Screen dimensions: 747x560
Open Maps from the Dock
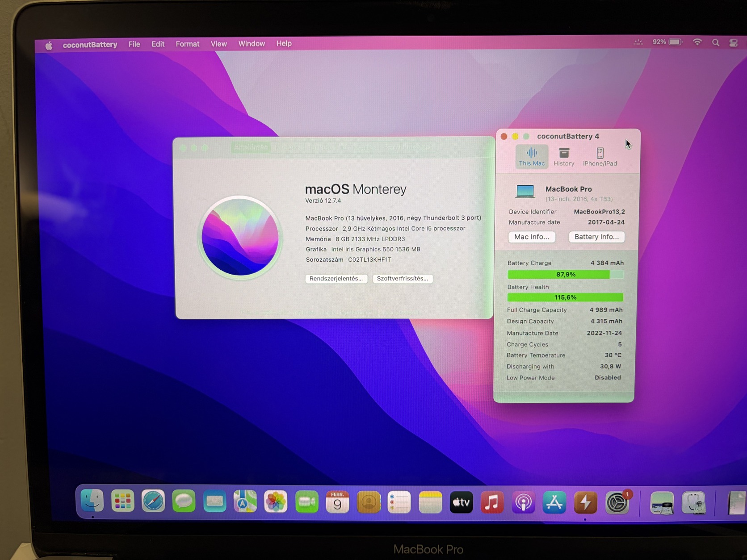coord(245,501)
